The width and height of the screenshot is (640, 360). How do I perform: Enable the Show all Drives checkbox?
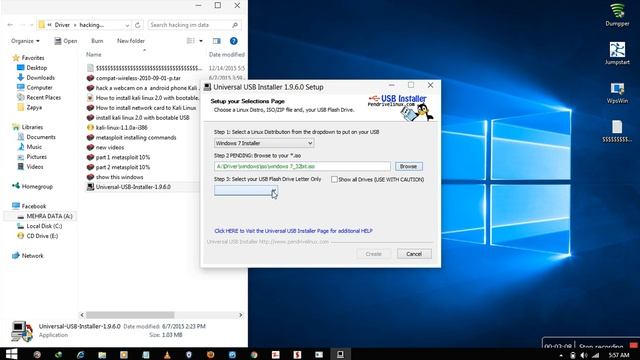coord(334,179)
